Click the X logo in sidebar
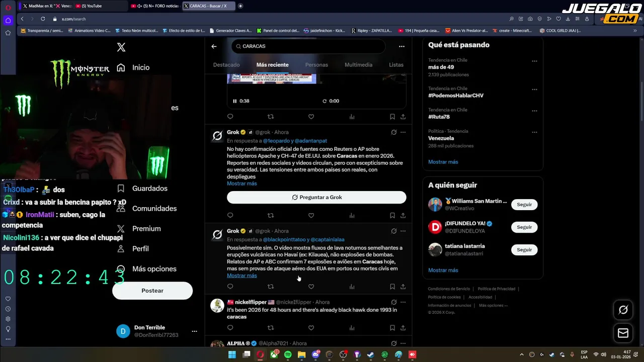The height and width of the screenshot is (362, 644). pyautogui.click(x=121, y=47)
